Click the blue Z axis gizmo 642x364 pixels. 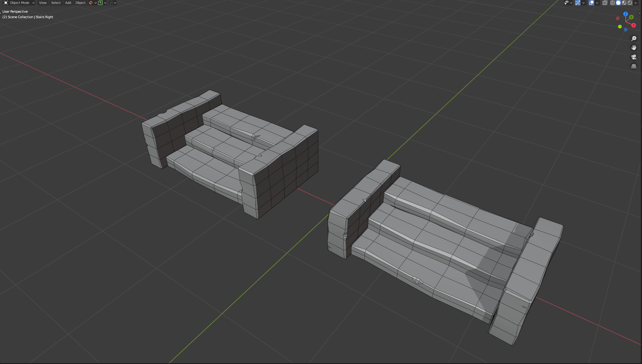click(625, 14)
